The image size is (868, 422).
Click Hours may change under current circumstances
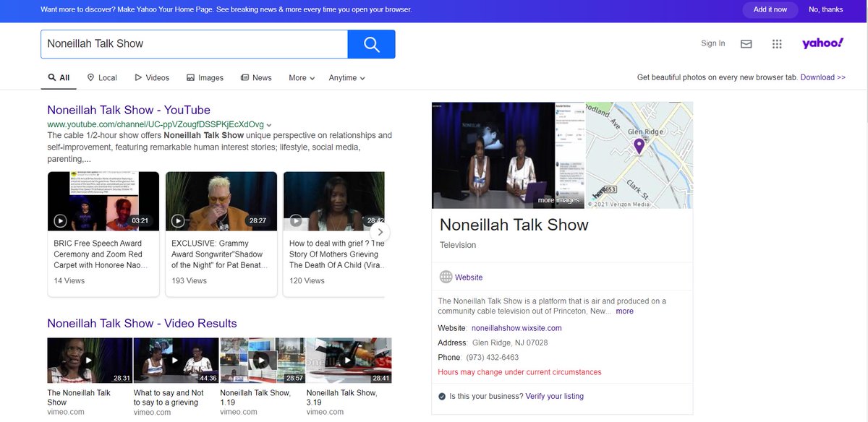pyautogui.click(x=519, y=372)
